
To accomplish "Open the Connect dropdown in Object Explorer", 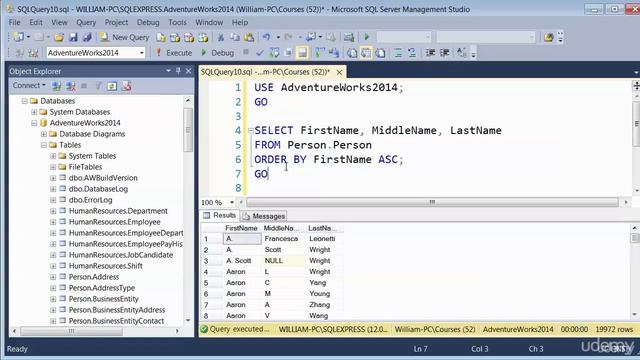I will click(x=29, y=85).
